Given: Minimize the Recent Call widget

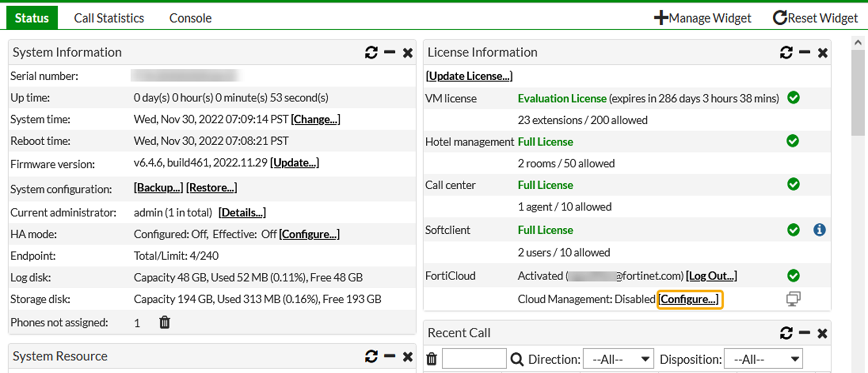Looking at the screenshot, I should (804, 333).
